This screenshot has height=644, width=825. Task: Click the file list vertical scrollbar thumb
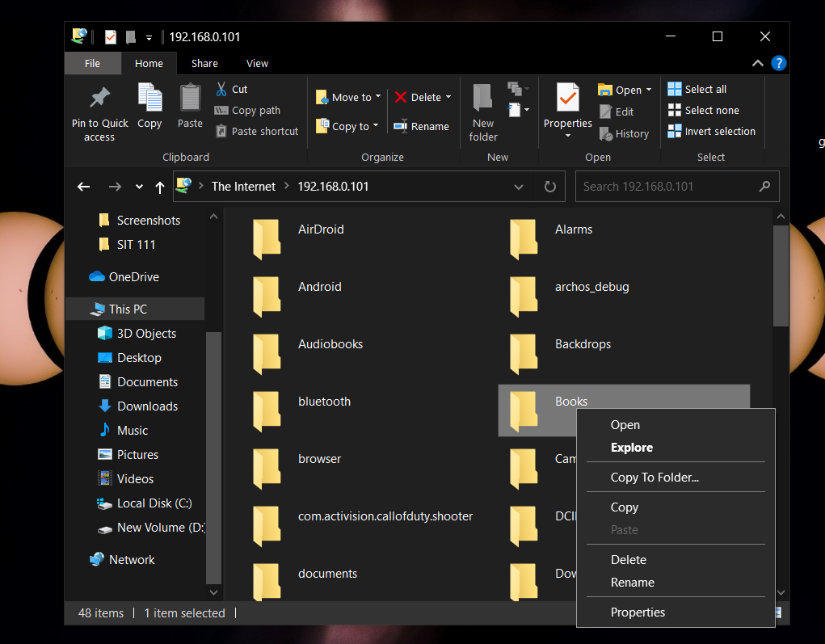[781, 276]
